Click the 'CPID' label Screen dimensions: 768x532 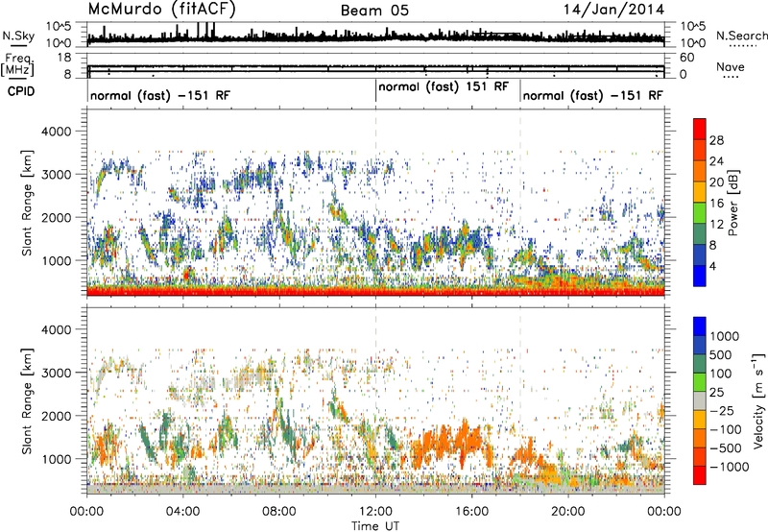[x=21, y=91]
